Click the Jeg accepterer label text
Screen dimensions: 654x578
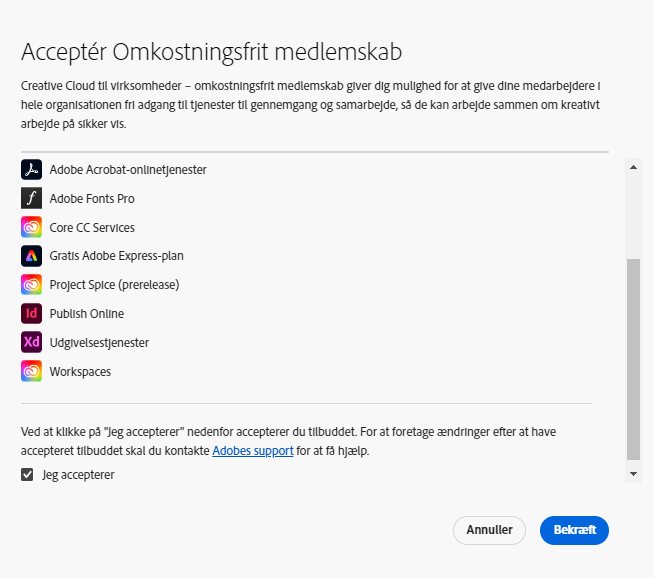(78, 475)
